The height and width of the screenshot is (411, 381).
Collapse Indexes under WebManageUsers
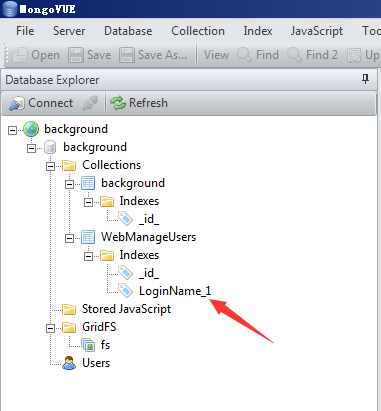point(88,256)
